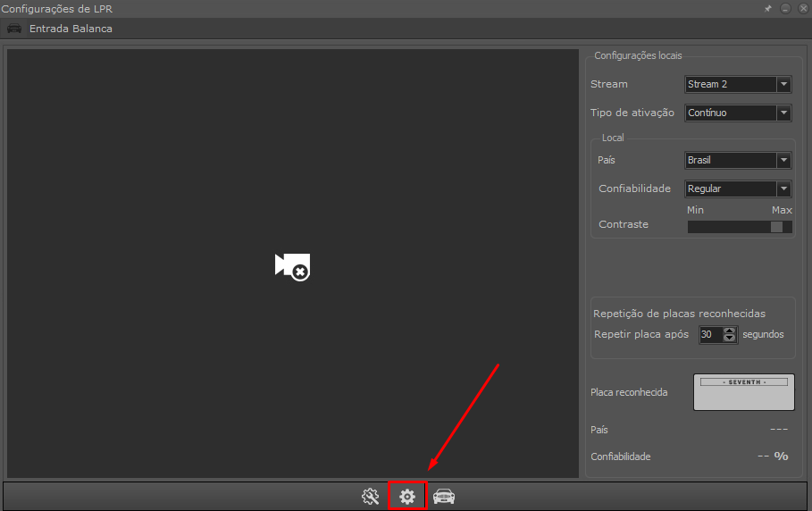This screenshot has height=511, width=812.
Task: Click the recognized plate SEVENTH thumbnail
Action: click(743, 392)
